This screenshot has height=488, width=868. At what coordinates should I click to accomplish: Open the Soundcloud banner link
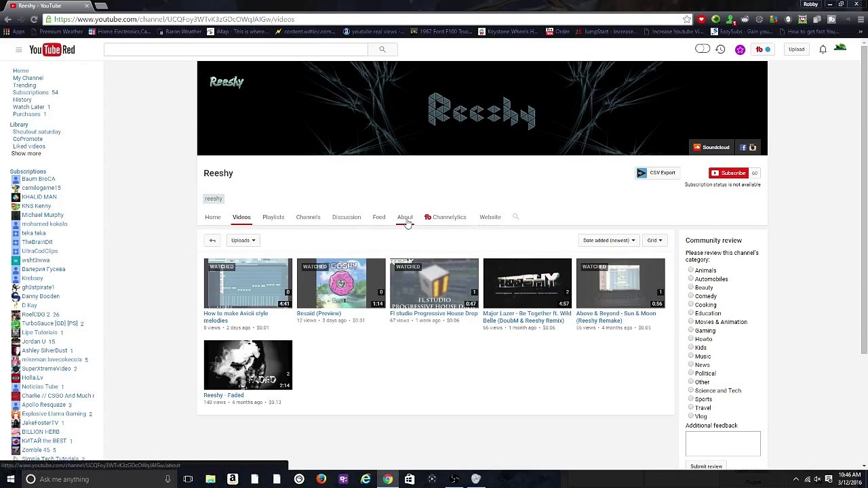click(711, 147)
